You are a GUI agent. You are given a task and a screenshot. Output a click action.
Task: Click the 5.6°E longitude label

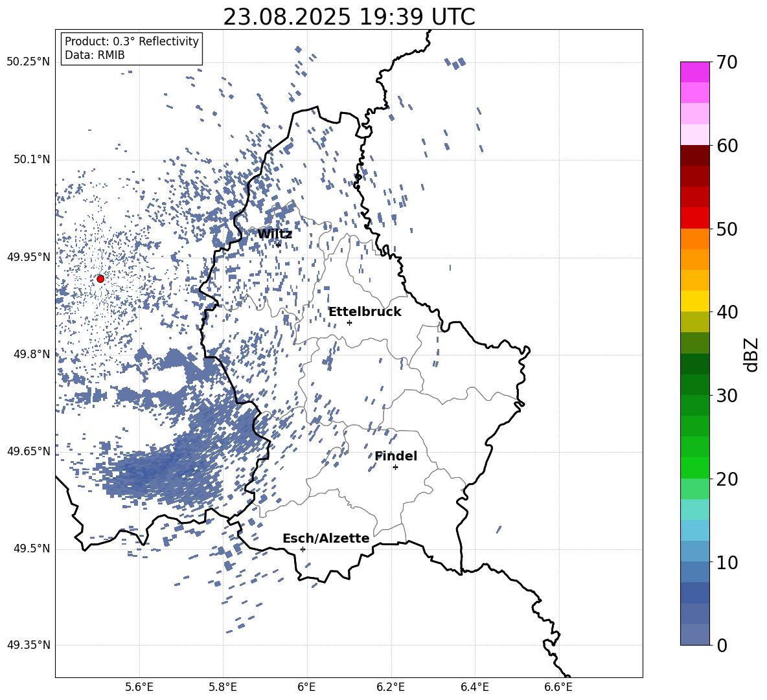click(x=139, y=687)
